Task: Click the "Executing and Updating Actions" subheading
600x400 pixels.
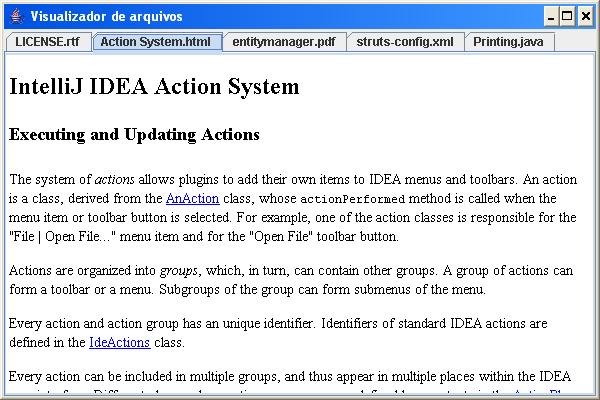Action: click(x=134, y=135)
